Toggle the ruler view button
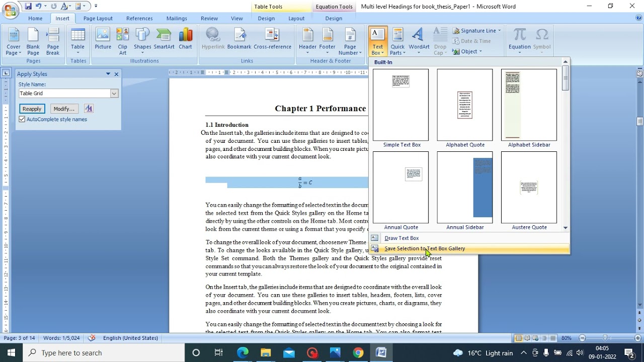This screenshot has height=362, width=644. [x=640, y=73]
